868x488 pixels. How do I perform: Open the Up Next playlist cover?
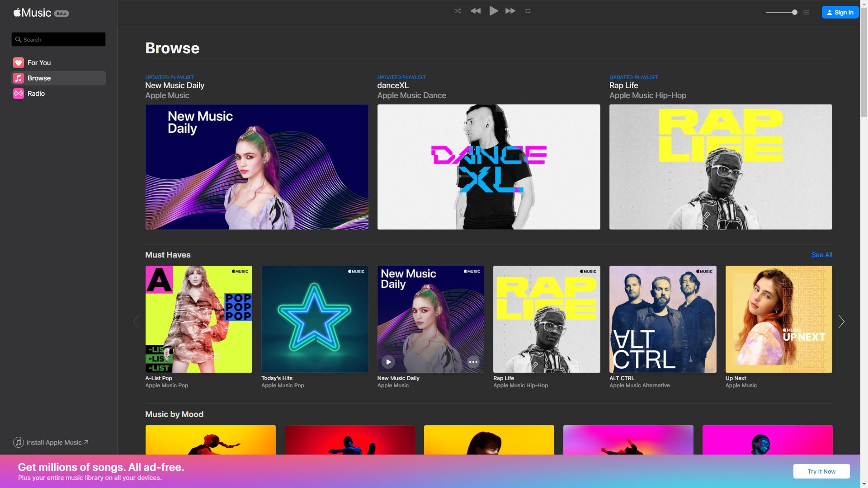(779, 319)
